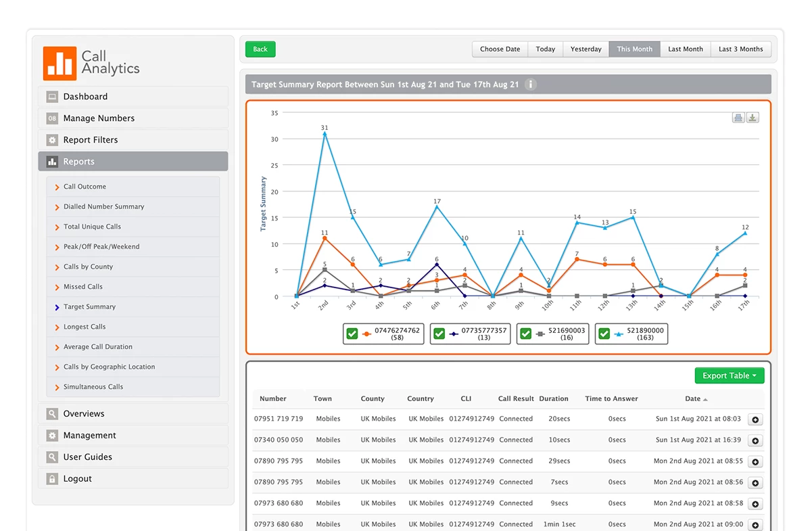Click the Logout padlock icon
This screenshot has width=812, height=531.
(53, 478)
